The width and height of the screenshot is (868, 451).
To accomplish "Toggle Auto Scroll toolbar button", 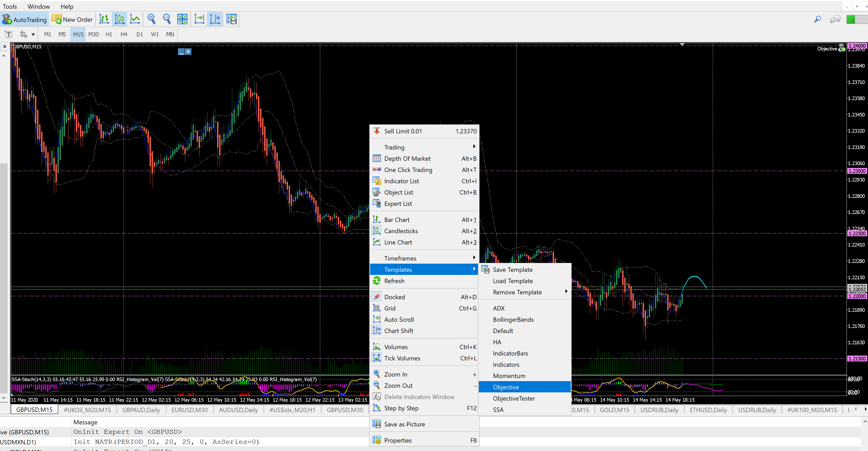I will [x=199, y=19].
